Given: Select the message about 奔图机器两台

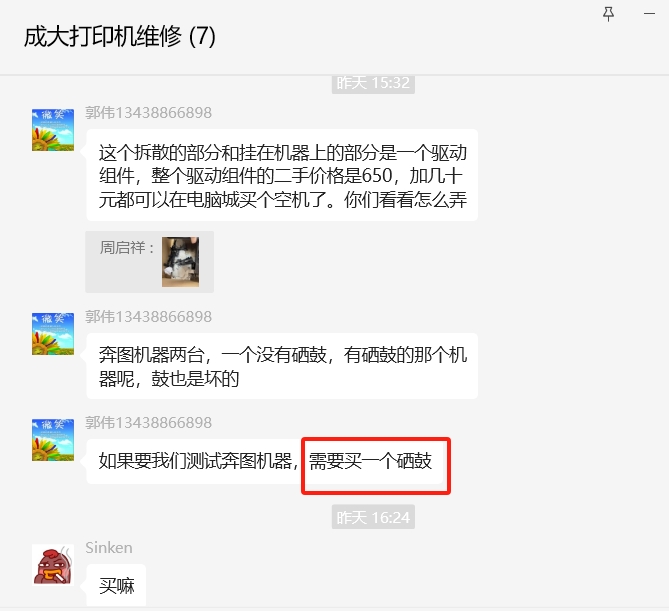Looking at the screenshot, I should point(282,366).
